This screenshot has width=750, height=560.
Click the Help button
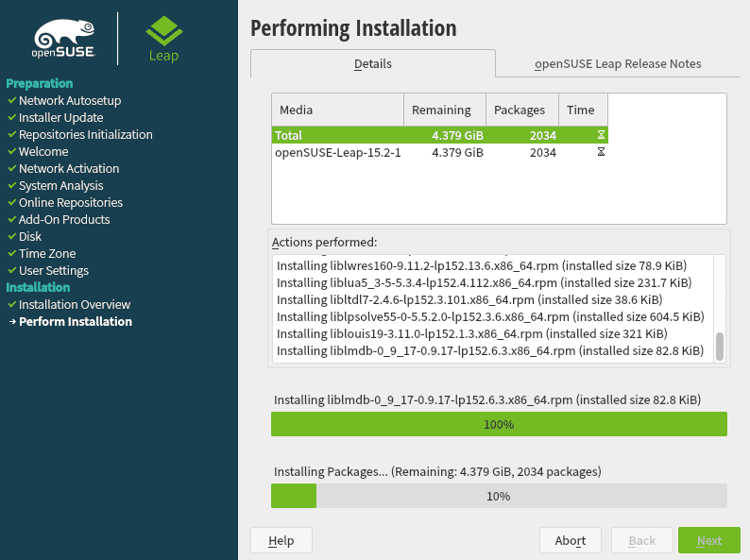pyautogui.click(x=281, y=540)
